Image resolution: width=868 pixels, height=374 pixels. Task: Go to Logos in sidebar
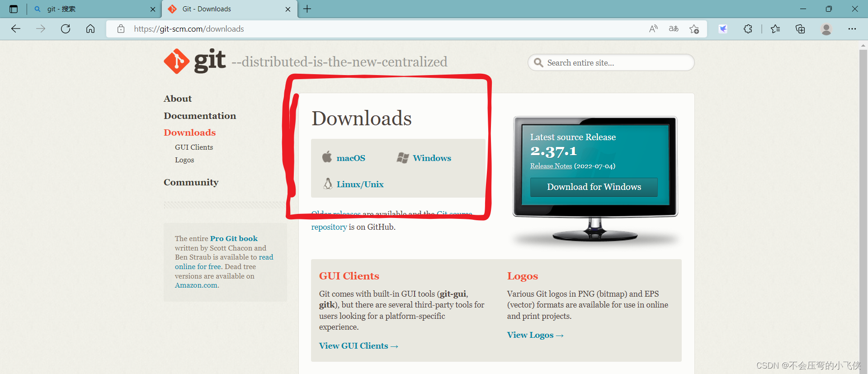pos(184,160)
